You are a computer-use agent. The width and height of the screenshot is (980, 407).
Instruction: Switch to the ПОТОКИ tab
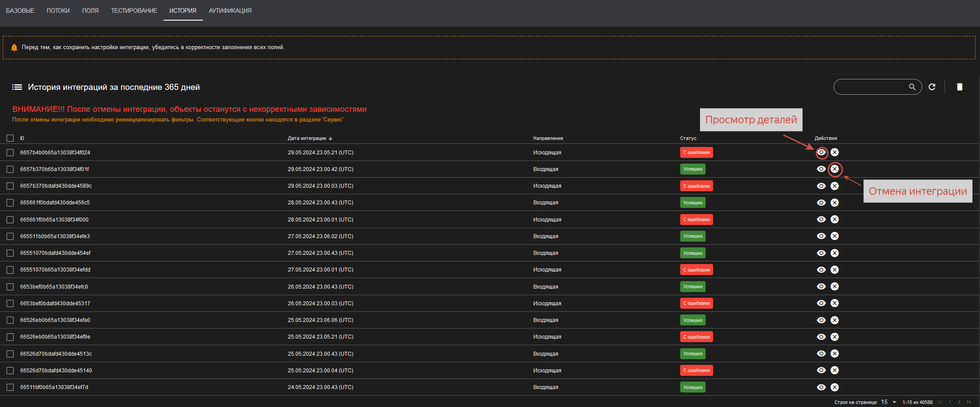pos(58,11)
